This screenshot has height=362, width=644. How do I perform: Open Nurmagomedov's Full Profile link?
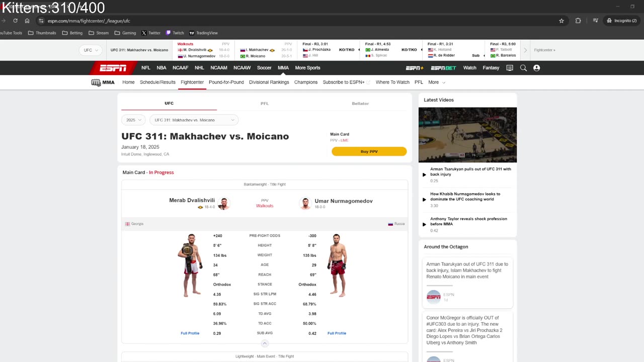click(337, 333)
